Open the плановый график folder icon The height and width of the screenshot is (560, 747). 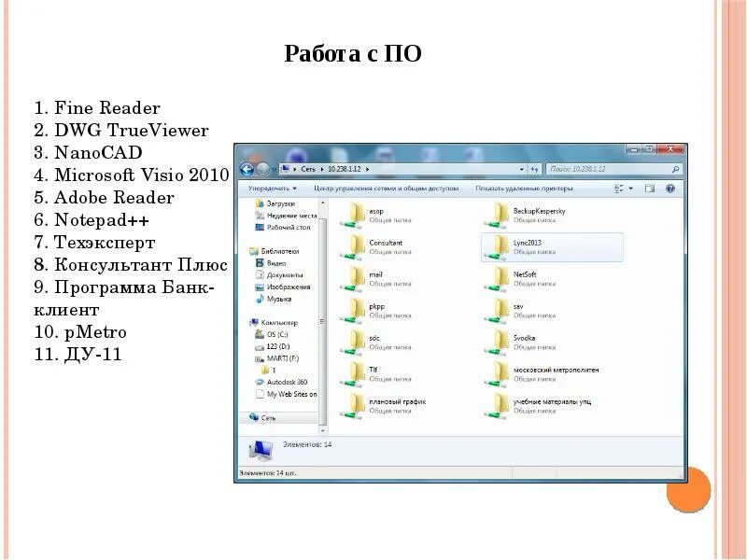pos(353,407)
